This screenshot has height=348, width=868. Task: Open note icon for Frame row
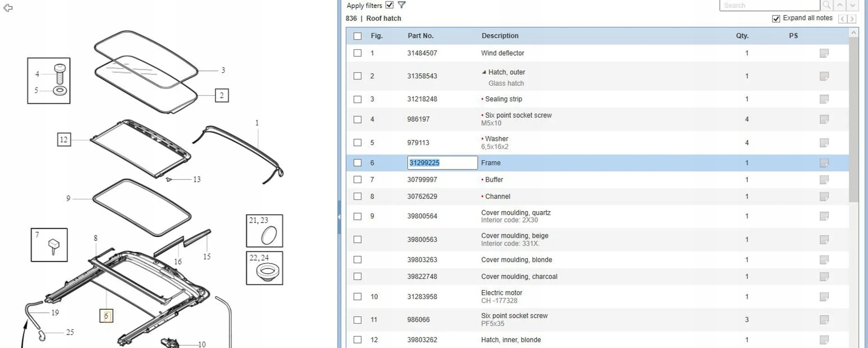tap(824, 163)
